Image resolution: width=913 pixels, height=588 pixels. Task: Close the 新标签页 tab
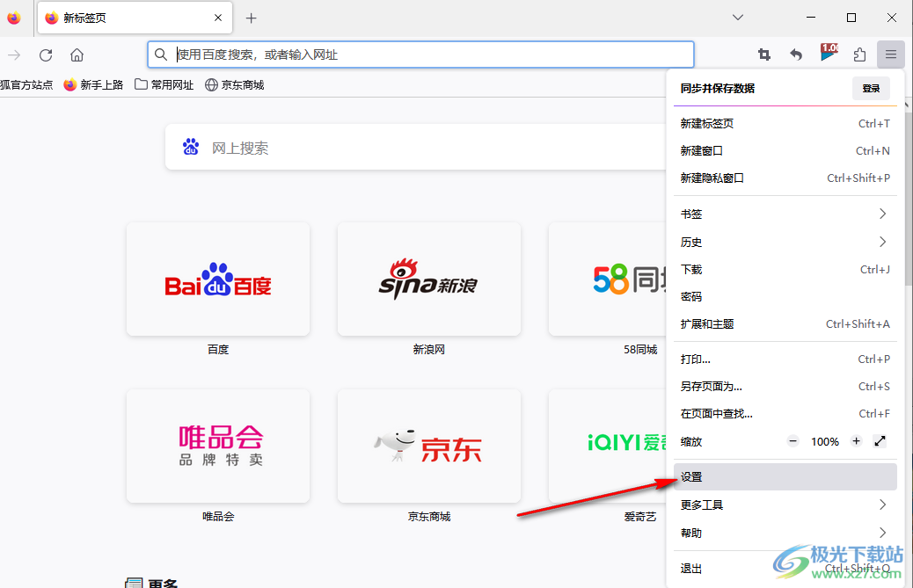tap(218, 18)
